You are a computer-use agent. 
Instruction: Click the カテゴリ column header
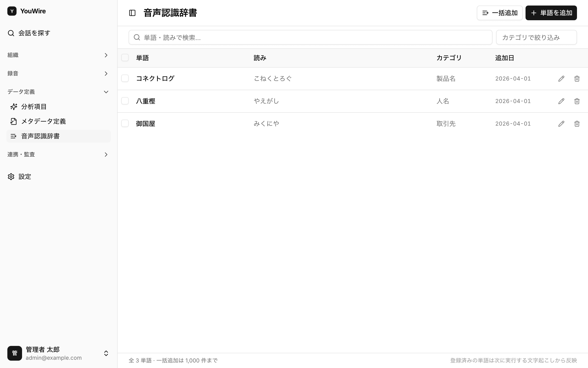tap(449, 58)
